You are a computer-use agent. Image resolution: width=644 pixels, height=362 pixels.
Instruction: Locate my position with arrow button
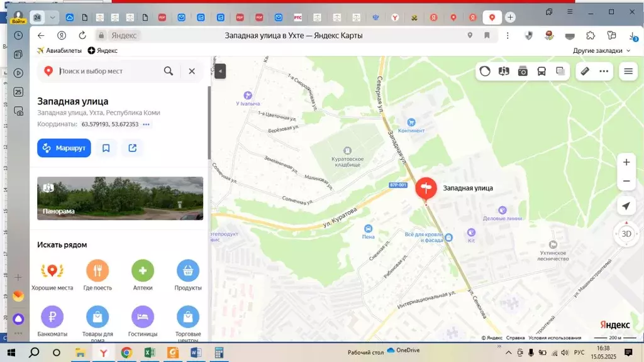point(626,206)
